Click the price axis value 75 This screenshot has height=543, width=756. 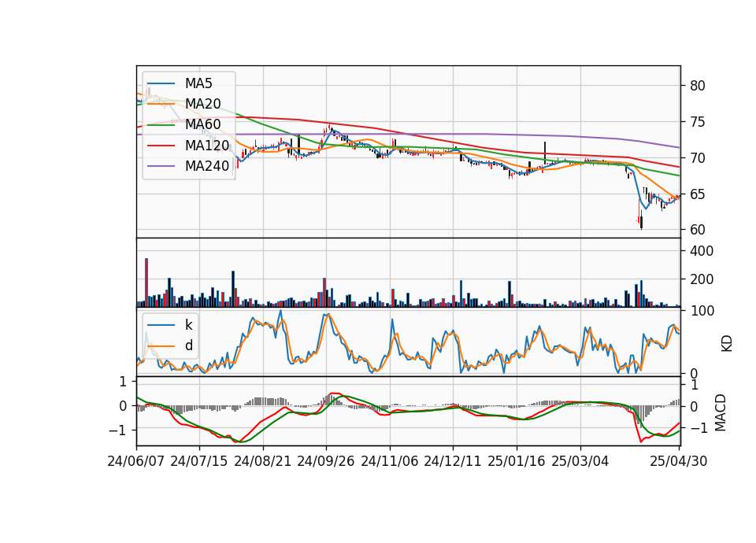coord(697,122)
